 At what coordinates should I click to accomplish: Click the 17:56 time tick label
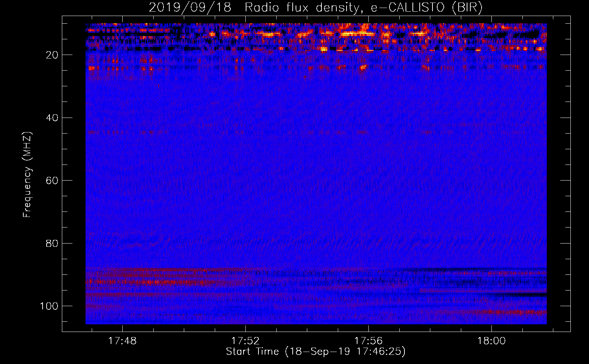(x=368, y=341)
